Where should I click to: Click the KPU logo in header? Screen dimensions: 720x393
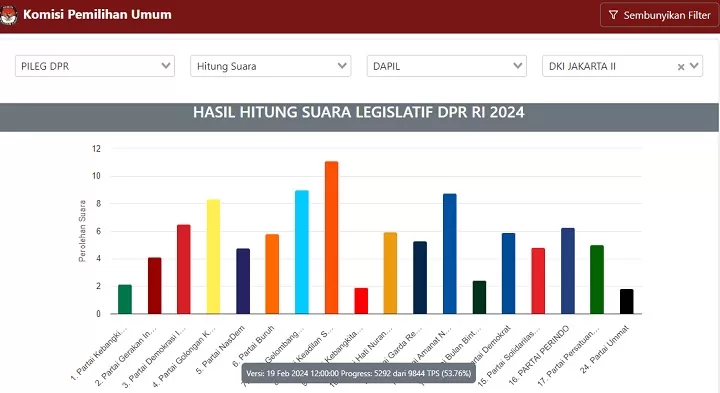pyautogui.click(x=8, y=15)
